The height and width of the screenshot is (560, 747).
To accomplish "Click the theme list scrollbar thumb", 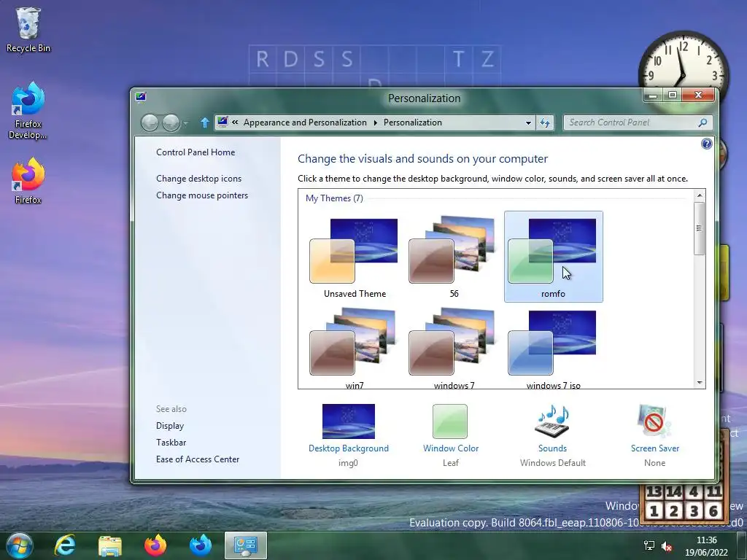I will coord(699,228).
